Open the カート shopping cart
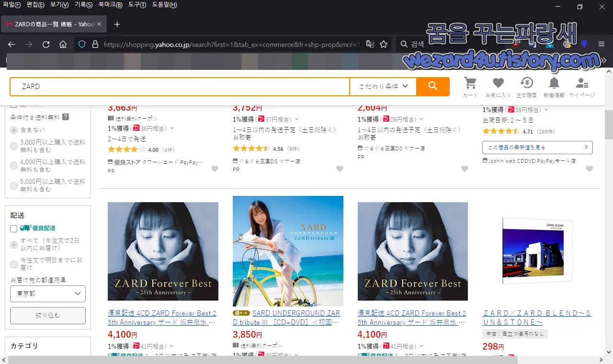This screenshot has width=613, height=364. tap(470, 87)
